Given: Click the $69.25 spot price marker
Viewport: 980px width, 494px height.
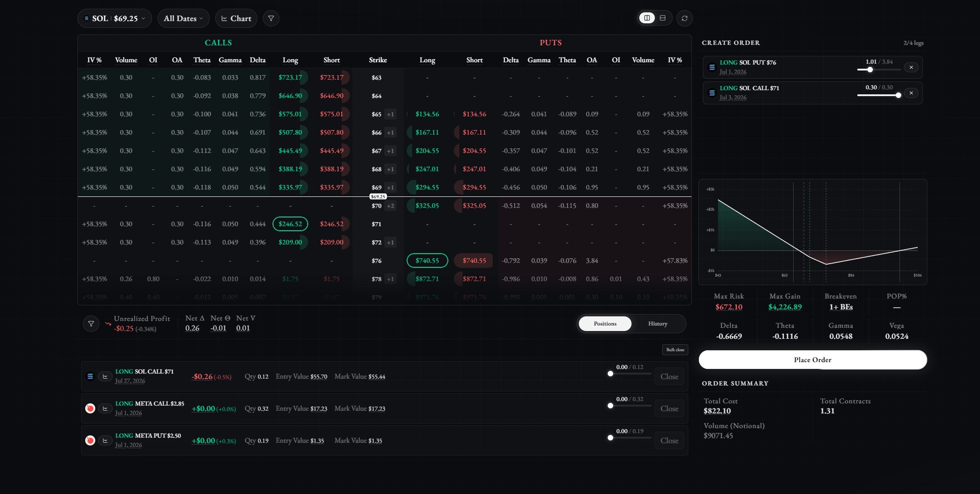Looking at the screenshot, I should coord(378,196).
